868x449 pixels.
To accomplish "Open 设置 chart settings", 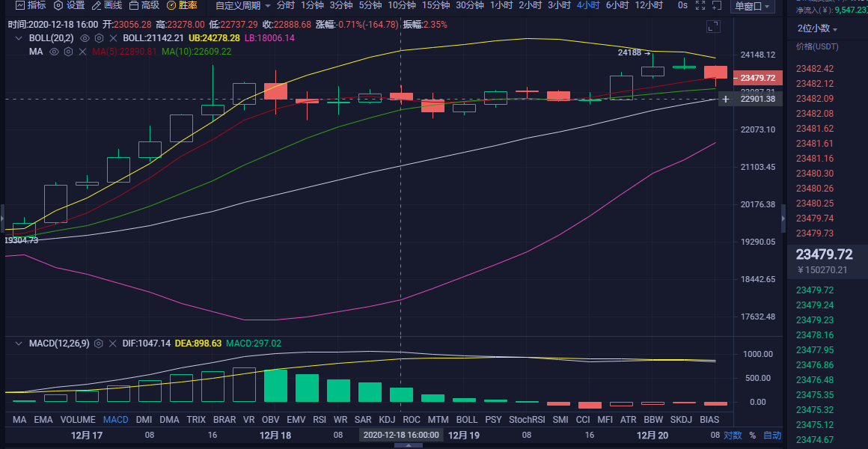I will click(x=69, y=5).
